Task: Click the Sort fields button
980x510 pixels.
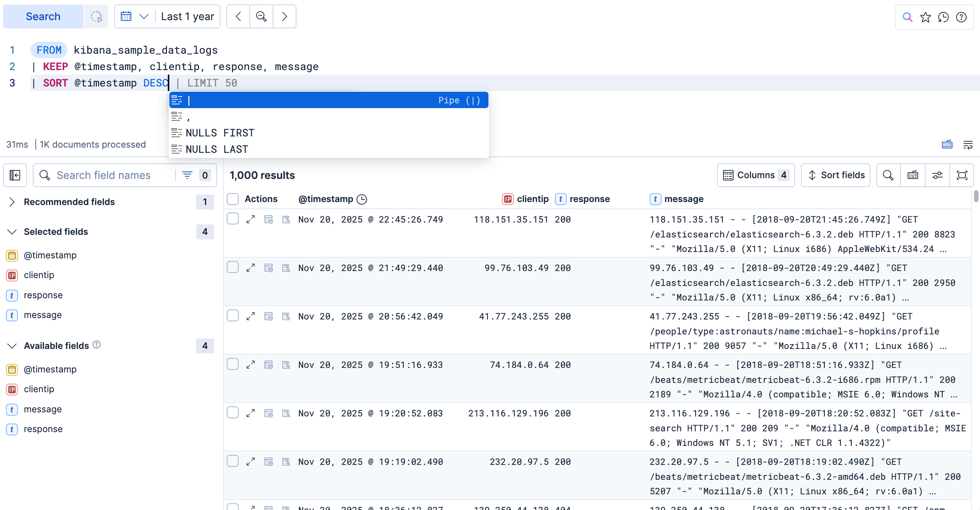Action: click(x=835, y=175)
